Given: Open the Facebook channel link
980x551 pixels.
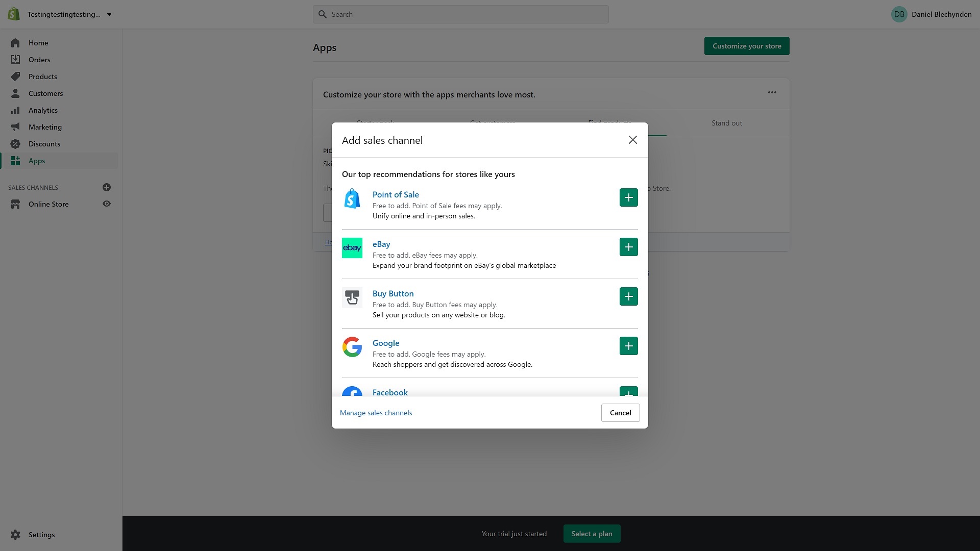Looking at the screenshot, I should [390, 392].
